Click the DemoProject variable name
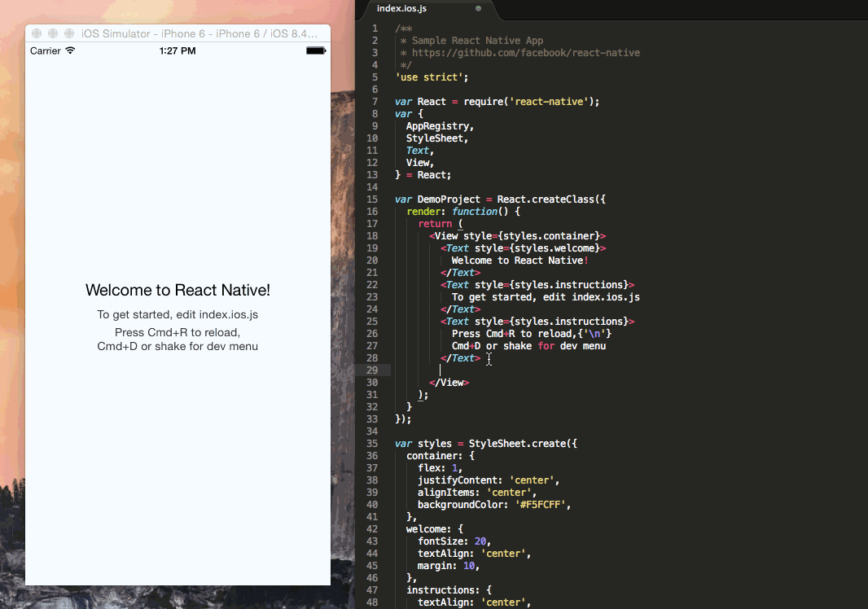Image resolution: width=868 pixels, height=609 pixels. pyautogui.click(x=449, y=199)
